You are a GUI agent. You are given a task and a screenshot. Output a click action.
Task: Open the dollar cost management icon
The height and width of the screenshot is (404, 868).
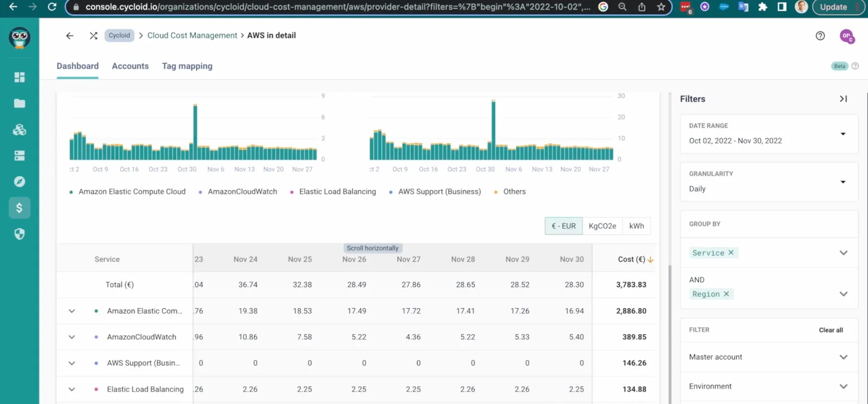pyautogui.click(x=20, y=208)
